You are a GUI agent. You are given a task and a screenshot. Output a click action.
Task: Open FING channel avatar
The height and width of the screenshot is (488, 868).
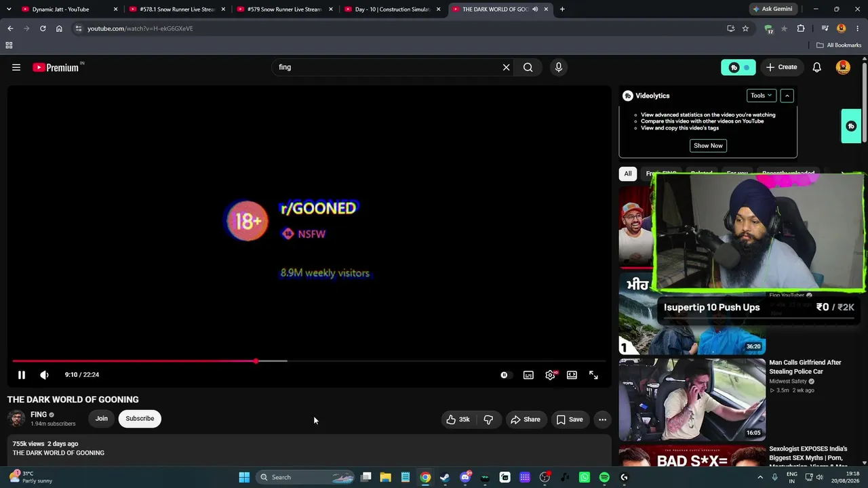pos(16,418)
